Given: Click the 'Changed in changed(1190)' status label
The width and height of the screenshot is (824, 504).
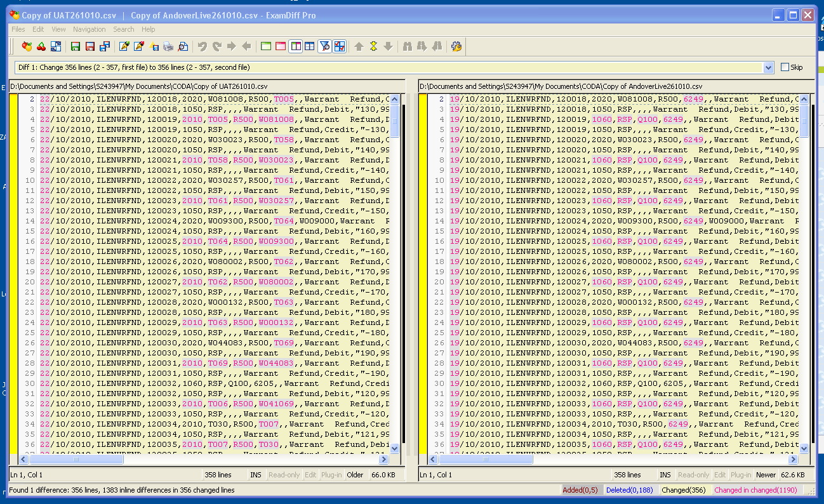Looking at the screenshot, I should tap(756, 490).
